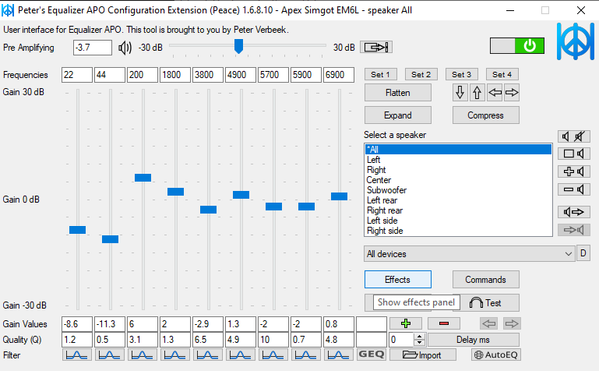
Task: Click the 1800 frequency input field
Action: pyautogui.click(x=175, y=75)
